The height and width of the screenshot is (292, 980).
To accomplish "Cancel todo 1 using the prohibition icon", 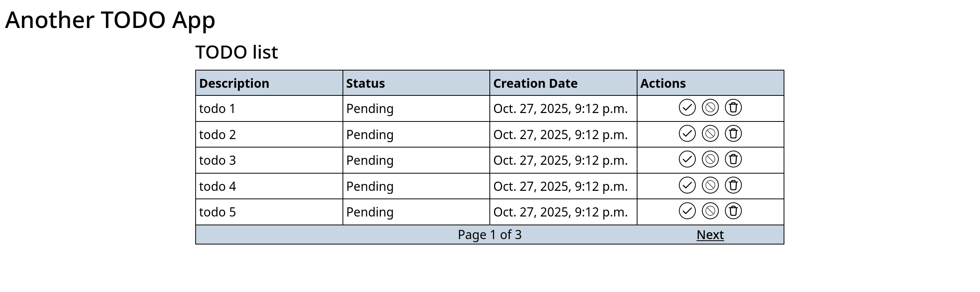I will 710,108.
